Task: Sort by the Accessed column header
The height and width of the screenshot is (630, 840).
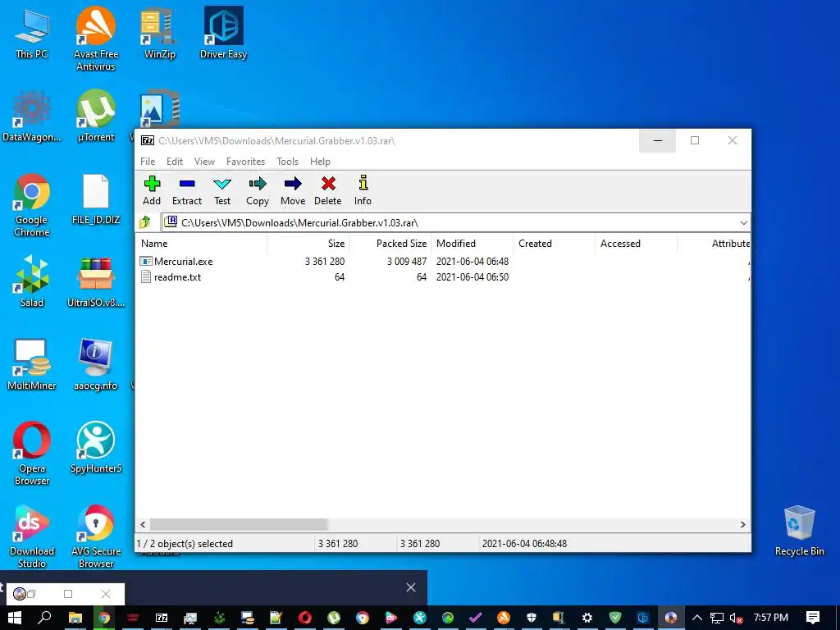Action: (x=636, y=243)
